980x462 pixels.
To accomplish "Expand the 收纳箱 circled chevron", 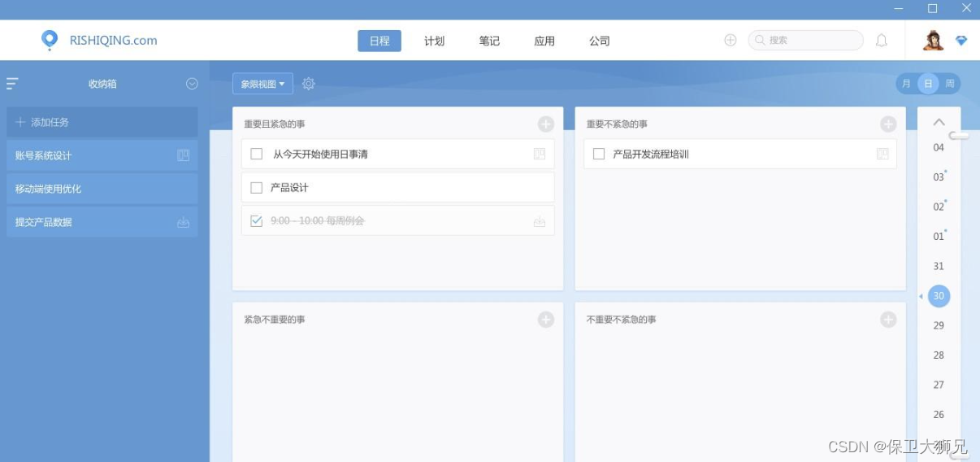I will point(192,84).
